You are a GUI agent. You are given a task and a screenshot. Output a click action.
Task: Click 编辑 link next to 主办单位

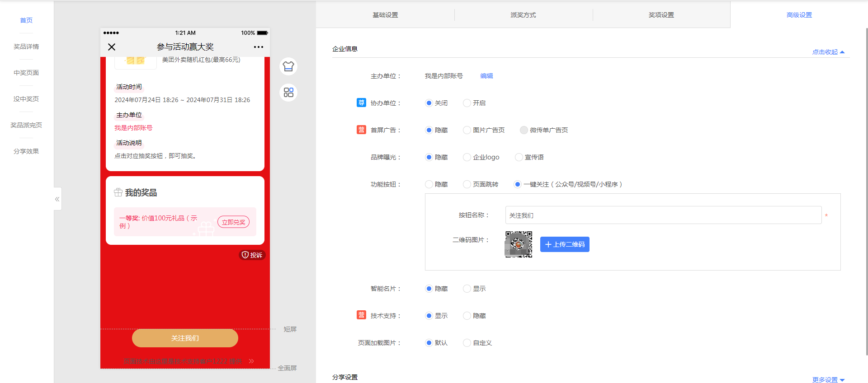[486, 76]
